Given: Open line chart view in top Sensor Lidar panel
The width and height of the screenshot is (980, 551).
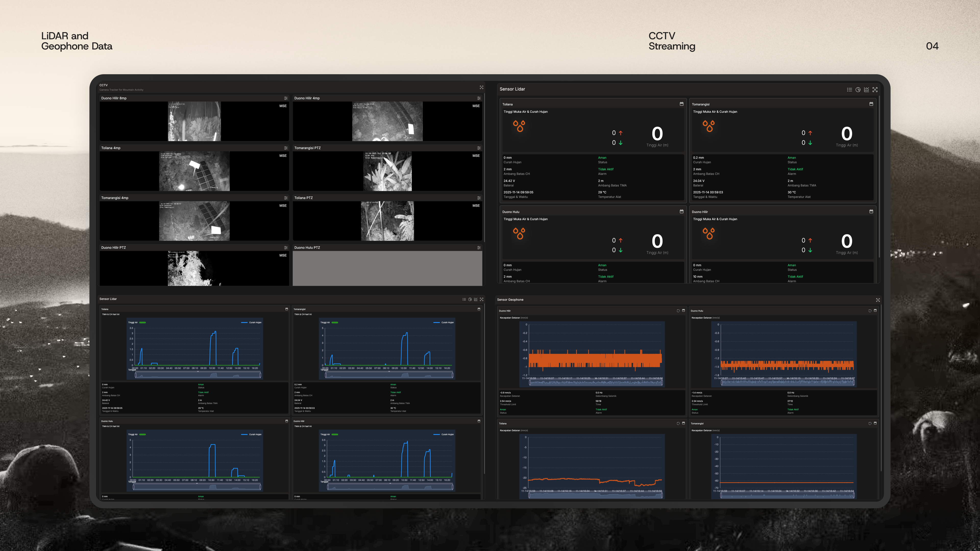Looking at the screenshot, I should pyautogui.click(x=866, y=90).
